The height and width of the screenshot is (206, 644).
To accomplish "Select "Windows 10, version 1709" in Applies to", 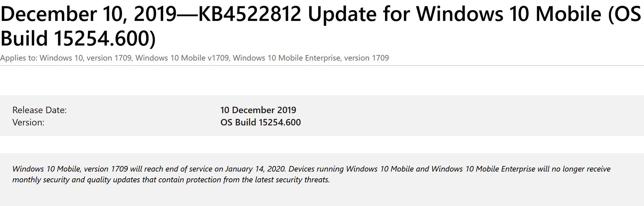I will click(x=85, y=58).
